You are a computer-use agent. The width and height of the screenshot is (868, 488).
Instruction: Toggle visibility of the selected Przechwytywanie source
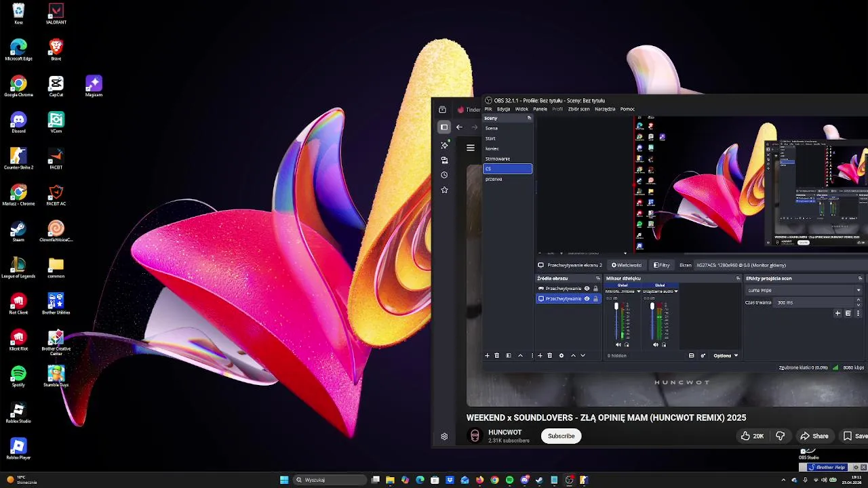(x=587, y=299)
